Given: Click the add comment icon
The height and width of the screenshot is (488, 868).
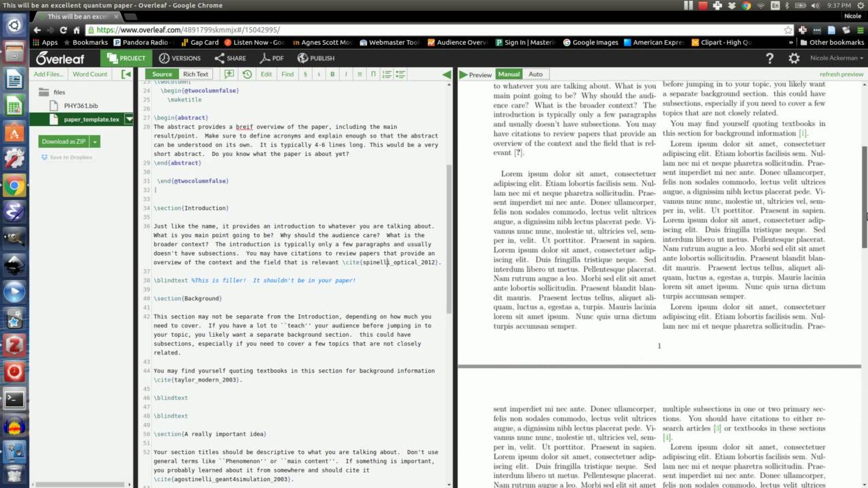Looking at the screenshot, I should coord(229,74).
